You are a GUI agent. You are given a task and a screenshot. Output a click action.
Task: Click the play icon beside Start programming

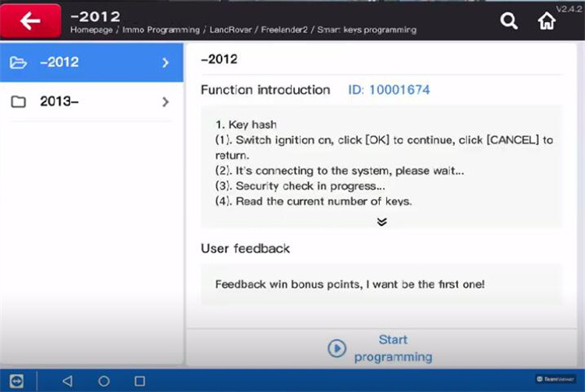point(337,348)
